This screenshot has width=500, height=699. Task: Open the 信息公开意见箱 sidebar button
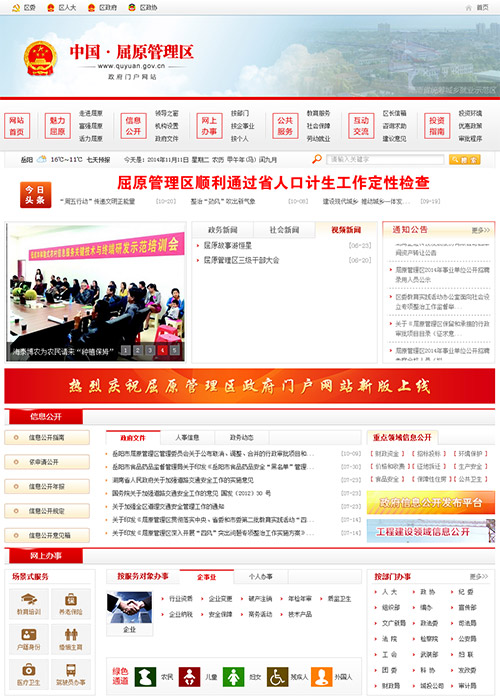click(x=47, y=535)
